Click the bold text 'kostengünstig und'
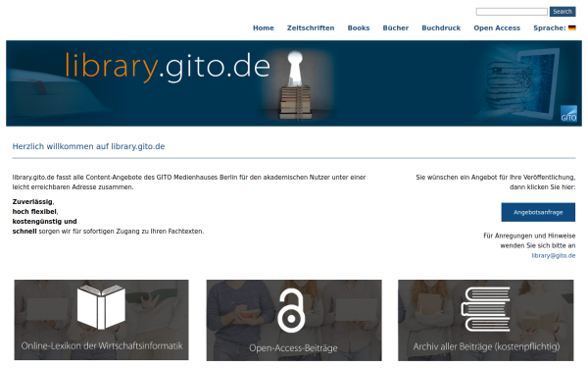588x368 pixels. point(45,221)
